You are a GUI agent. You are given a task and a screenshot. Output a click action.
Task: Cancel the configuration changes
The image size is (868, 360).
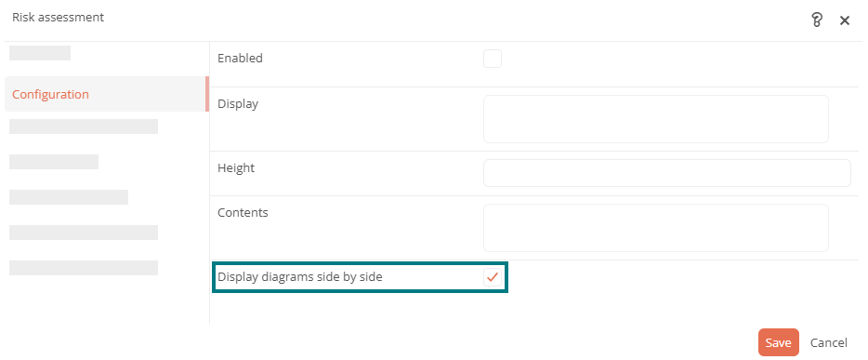point(829,343)
